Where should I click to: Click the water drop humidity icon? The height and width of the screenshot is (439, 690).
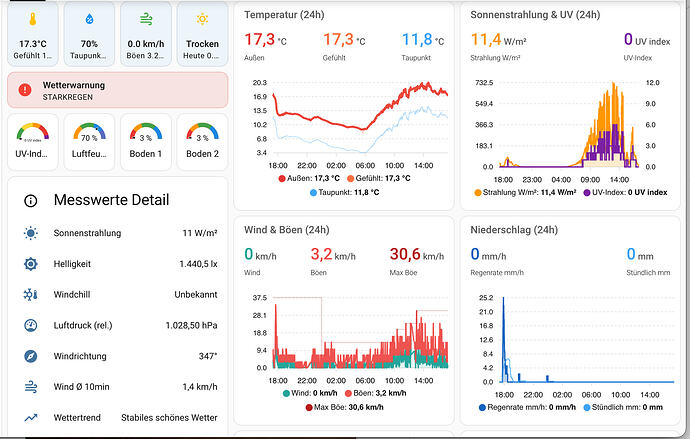pyautogui.click(x=89, y=19)
